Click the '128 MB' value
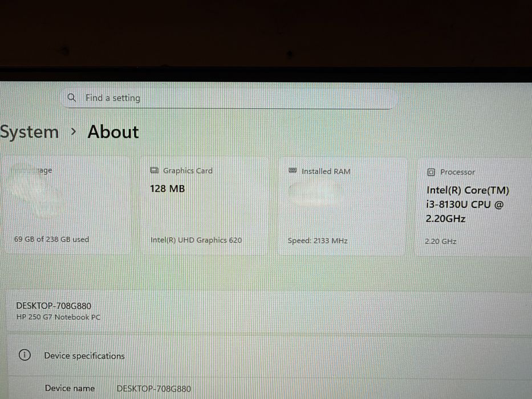This screenshot has width=532, height=399. [x=168, y=189]
